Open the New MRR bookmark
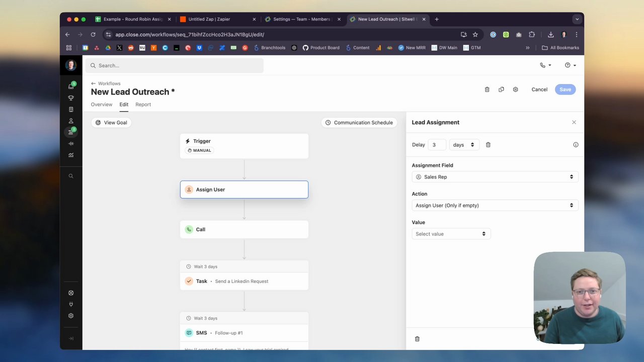The width and height of the screenshot is (644, 362). (x=412, y=48)
